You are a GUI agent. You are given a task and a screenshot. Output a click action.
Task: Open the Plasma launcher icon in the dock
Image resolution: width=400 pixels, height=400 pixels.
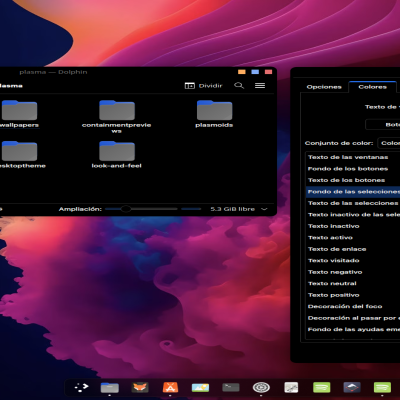(81, 387)
